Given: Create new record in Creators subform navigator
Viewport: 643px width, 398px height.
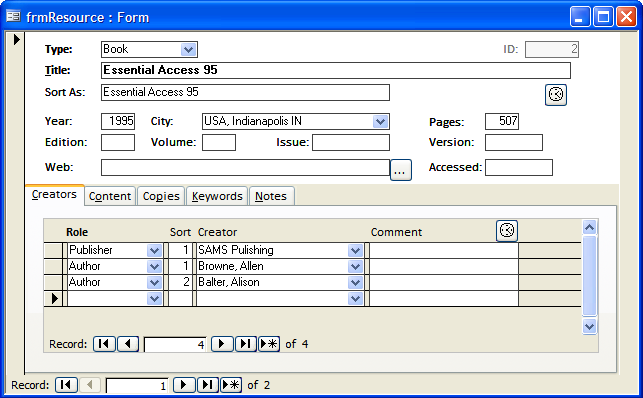Looking at the screenshot, I should [269, 343].
